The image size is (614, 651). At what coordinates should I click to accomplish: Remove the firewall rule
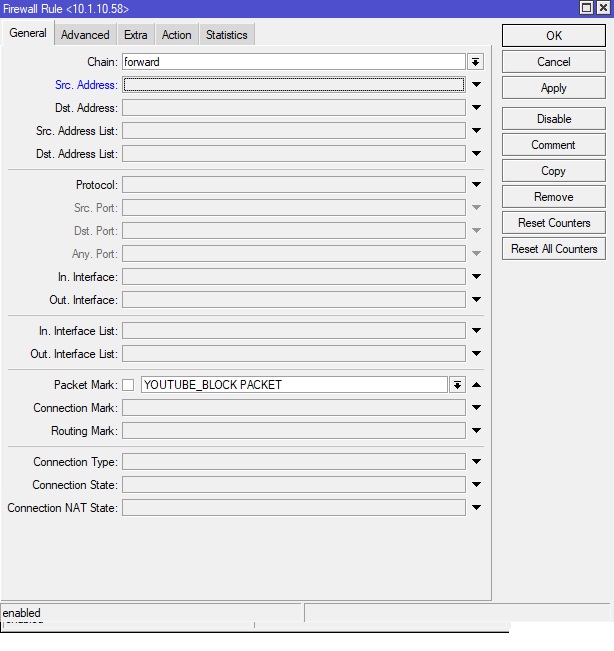click(x=554, y=197)
